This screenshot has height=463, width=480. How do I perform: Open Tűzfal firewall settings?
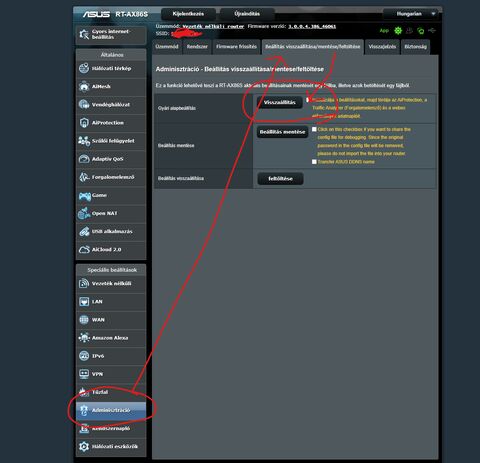click(x=111, y=392)
